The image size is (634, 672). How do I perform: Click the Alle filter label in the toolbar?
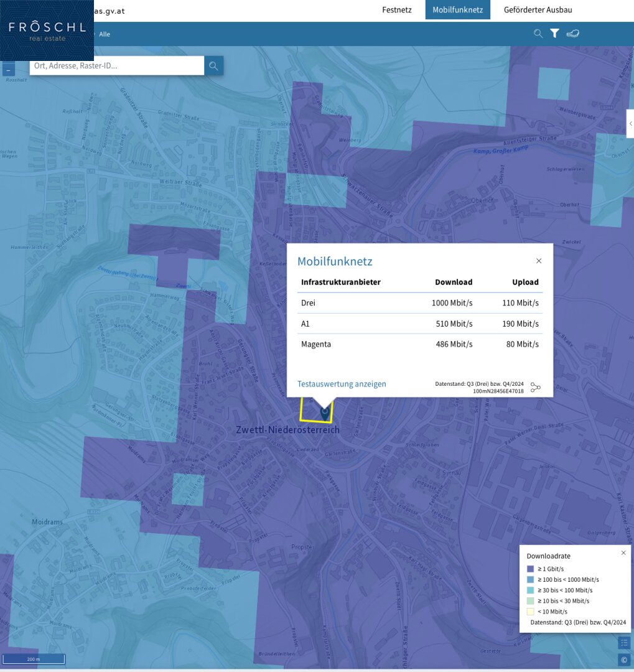coord(105,34)
